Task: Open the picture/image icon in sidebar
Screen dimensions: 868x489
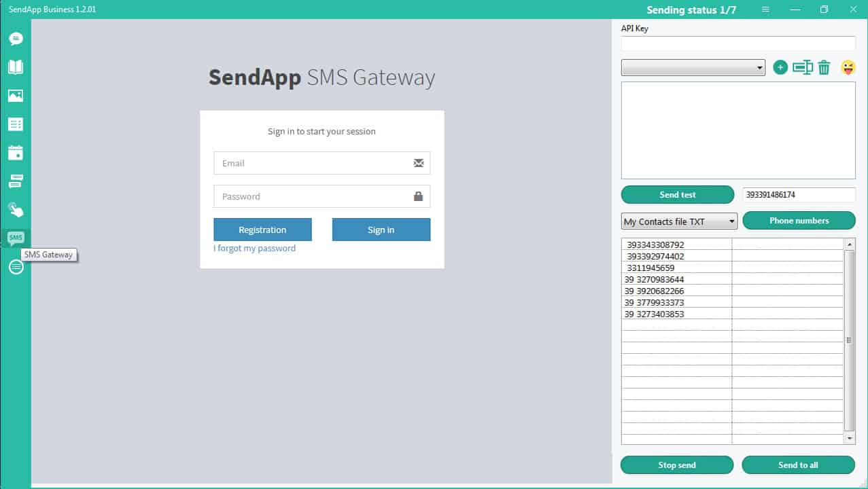Action: click(16, 96)
